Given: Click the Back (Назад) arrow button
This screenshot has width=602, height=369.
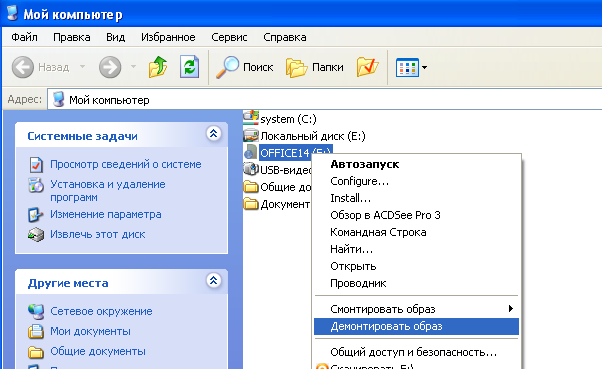Looking at the screenshot, I should coord(23,67).
